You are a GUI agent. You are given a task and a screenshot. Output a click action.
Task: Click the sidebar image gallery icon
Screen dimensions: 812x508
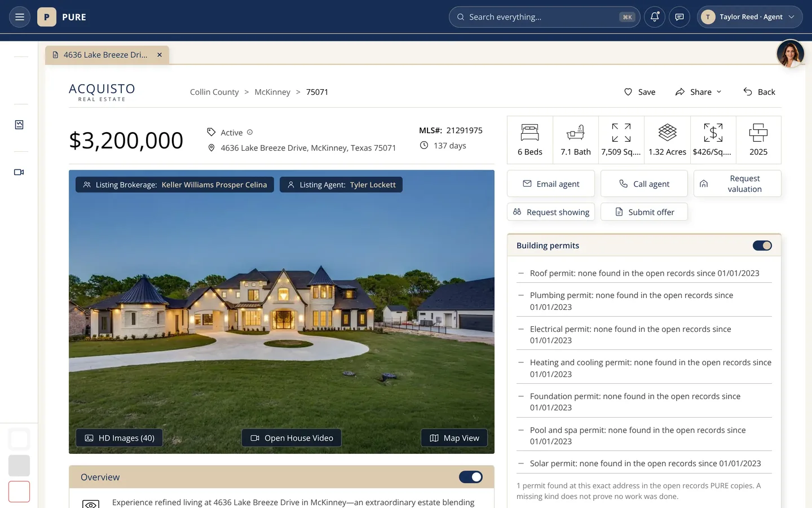pyautogui.click(x=19, y=125)
